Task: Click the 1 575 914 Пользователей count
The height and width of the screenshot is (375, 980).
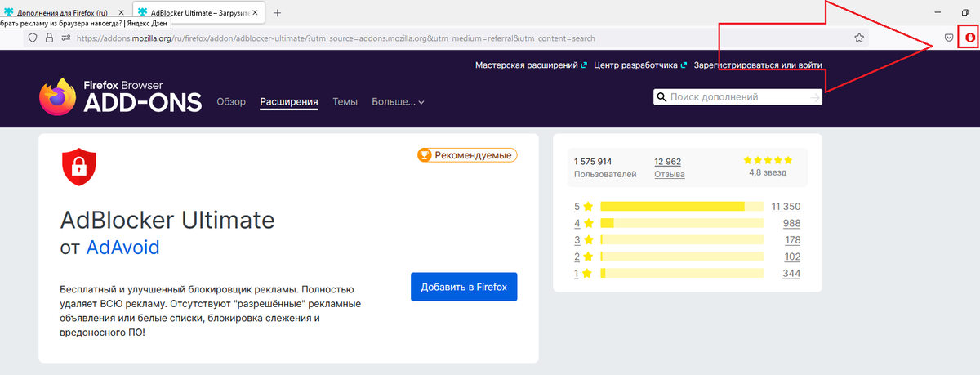Action: (x=604, y=167)
